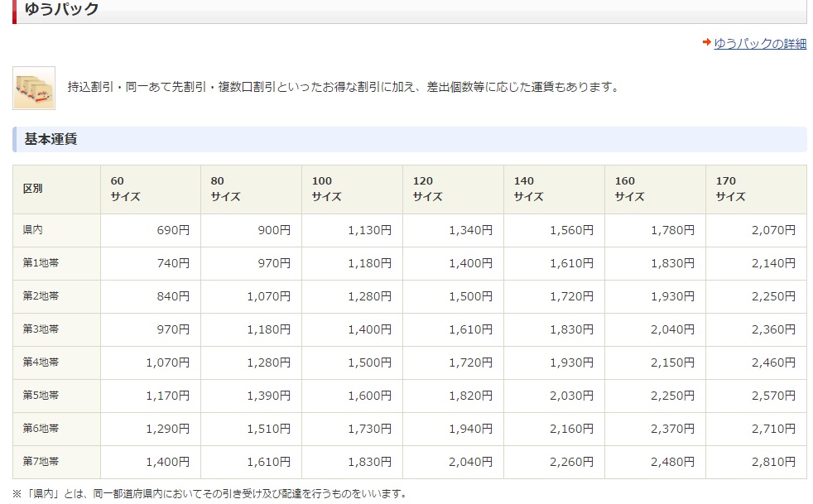
Task: Click the 970円 cell in 第1地帯 row
Action: (251, 263)
